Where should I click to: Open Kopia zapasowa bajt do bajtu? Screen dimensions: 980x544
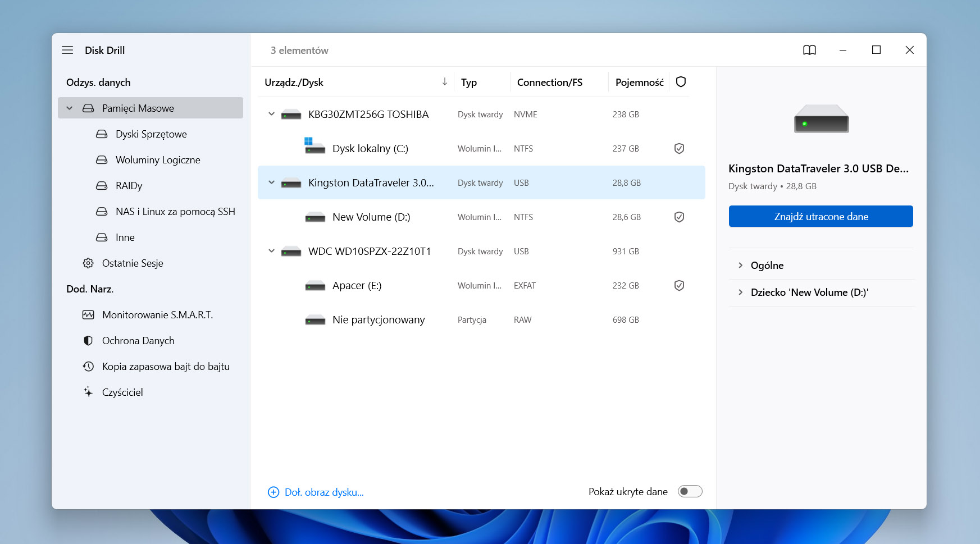166,367
